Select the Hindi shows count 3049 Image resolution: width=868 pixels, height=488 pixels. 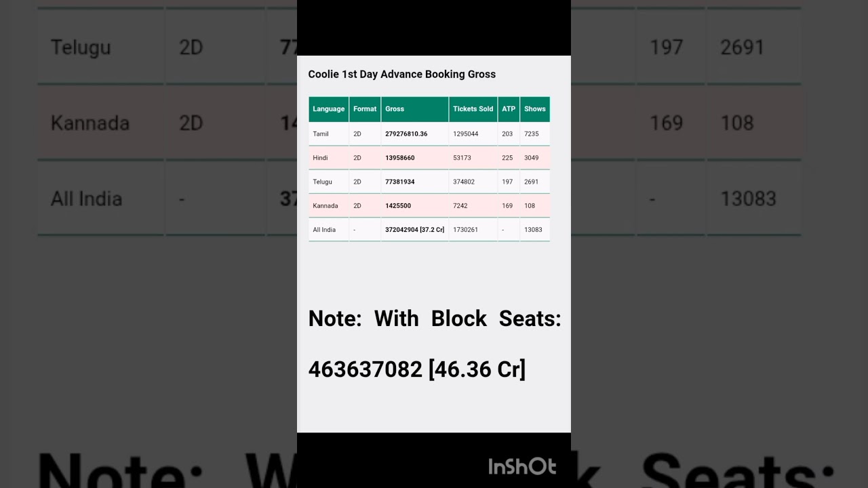coord(532,158)
